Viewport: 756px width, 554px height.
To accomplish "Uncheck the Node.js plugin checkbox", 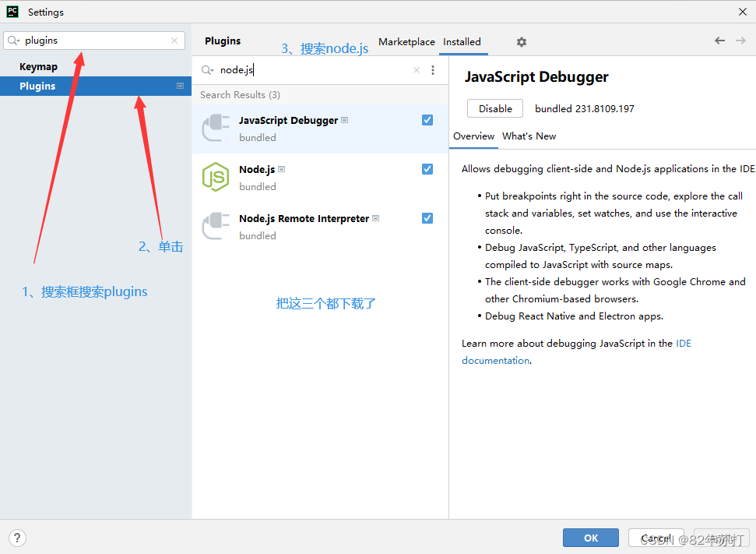I will [x=427, y=169].
